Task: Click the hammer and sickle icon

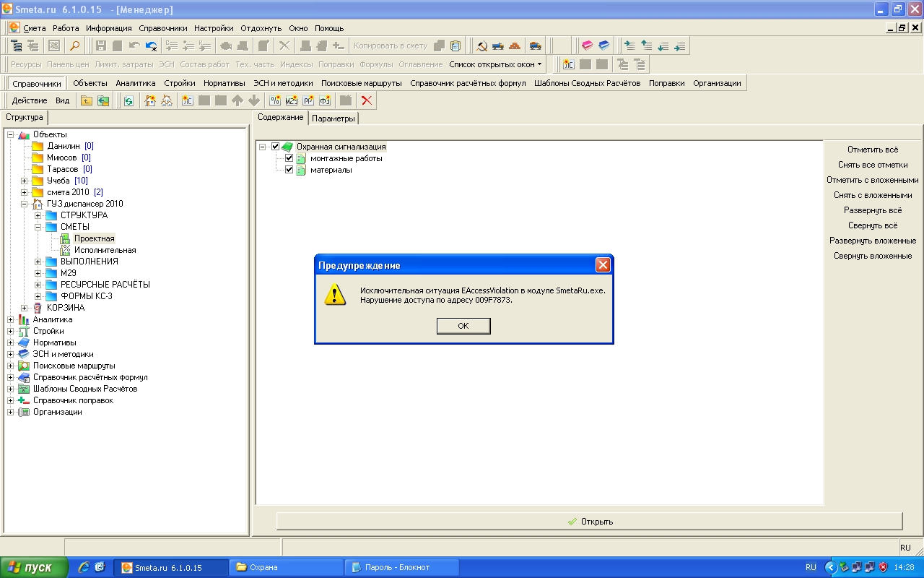Action: click(x=481, y=46)
